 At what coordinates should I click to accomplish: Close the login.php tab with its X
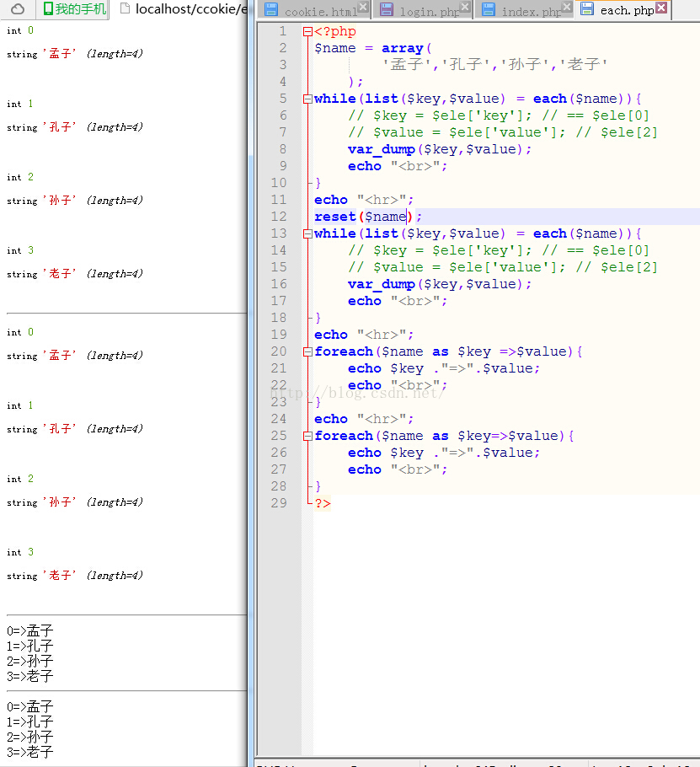click(x=465, y=8)
